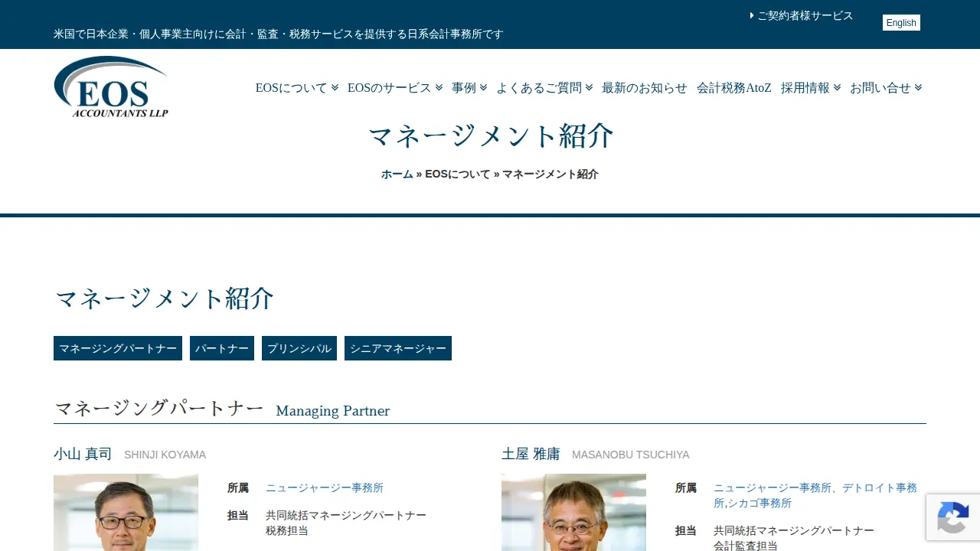Jump to パートナー section button
This screenshot has height=551, width=980.
pyautogui.click(x=222, y=348)
